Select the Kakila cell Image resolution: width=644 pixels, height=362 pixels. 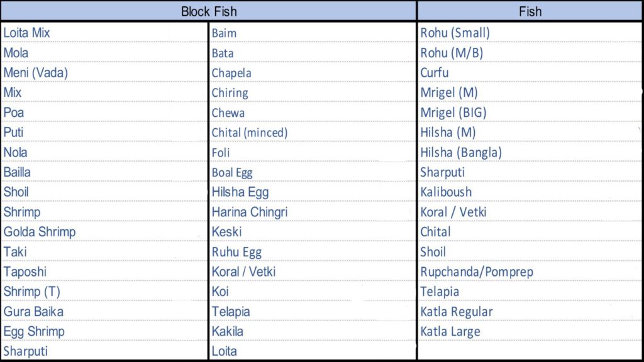[313, 331]
